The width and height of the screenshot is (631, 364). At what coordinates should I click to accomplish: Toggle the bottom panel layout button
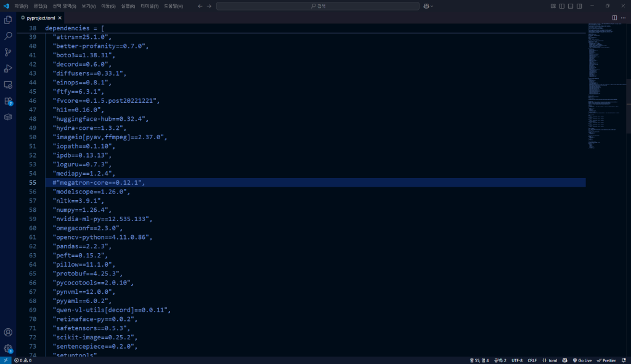click(571, 6)
